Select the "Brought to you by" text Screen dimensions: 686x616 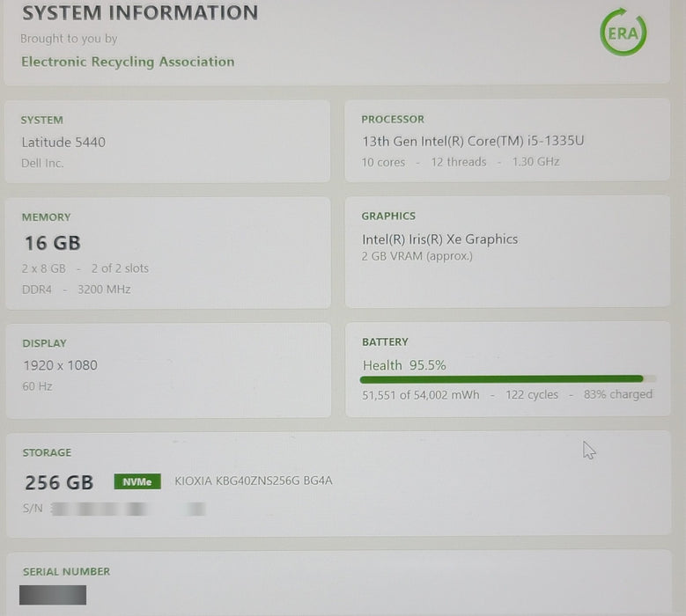coord(69,39)
